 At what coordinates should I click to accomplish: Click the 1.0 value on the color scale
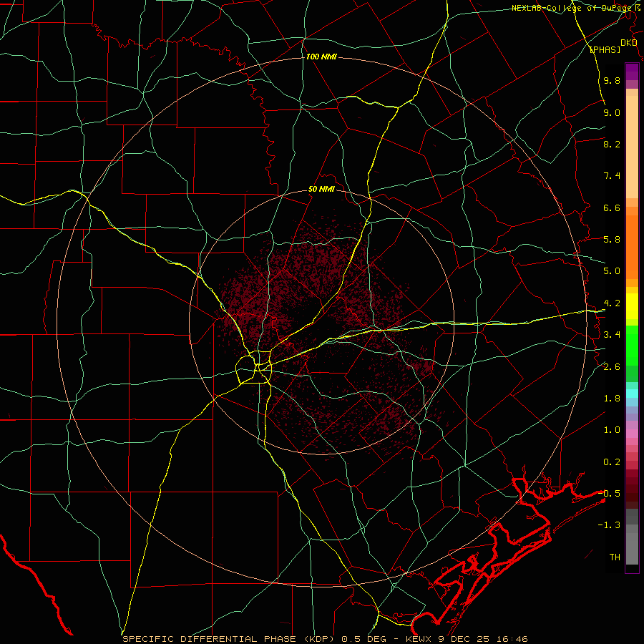point(612,430)
